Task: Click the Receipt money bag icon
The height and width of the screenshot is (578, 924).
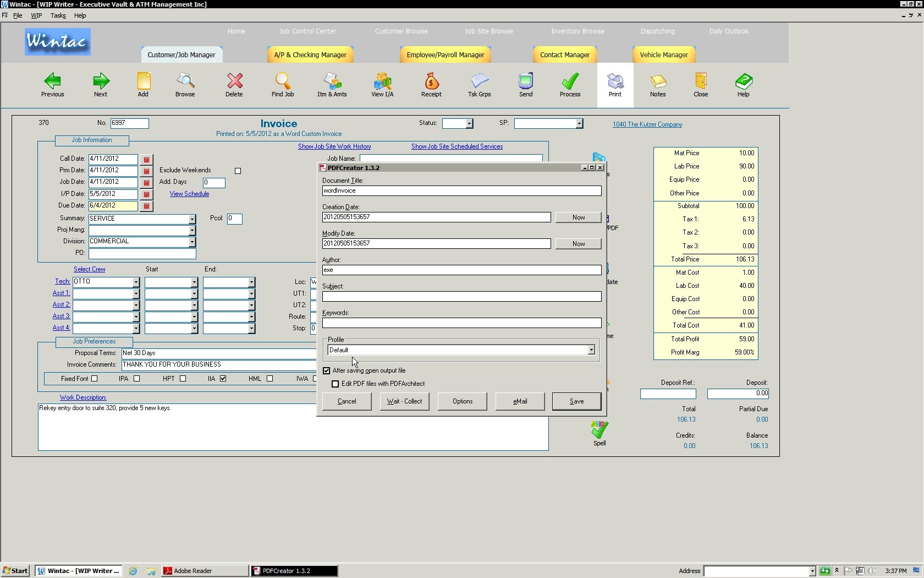Action: [x=431, y=85]
